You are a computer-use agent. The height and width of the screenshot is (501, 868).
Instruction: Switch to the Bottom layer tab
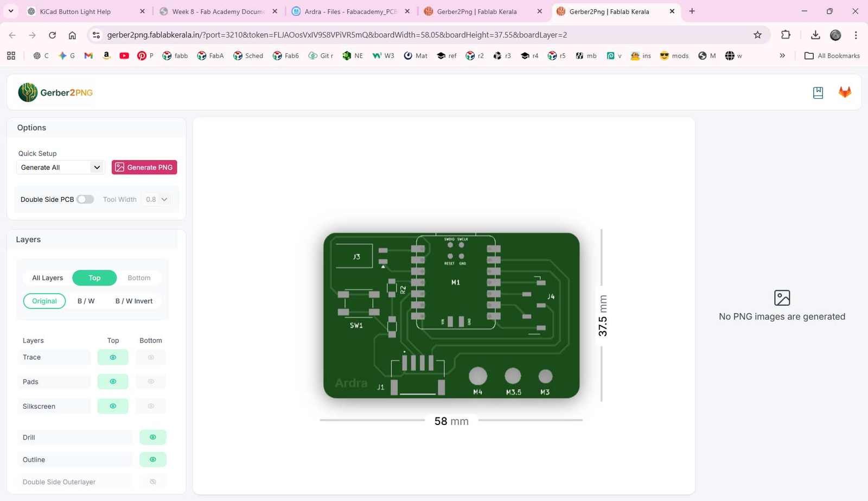click(139, 277)
